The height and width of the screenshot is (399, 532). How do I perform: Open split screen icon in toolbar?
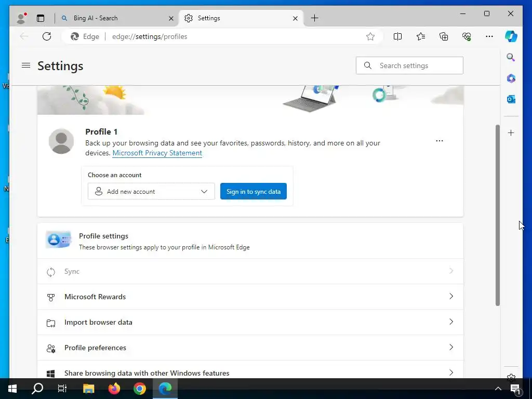coord(397,36)
